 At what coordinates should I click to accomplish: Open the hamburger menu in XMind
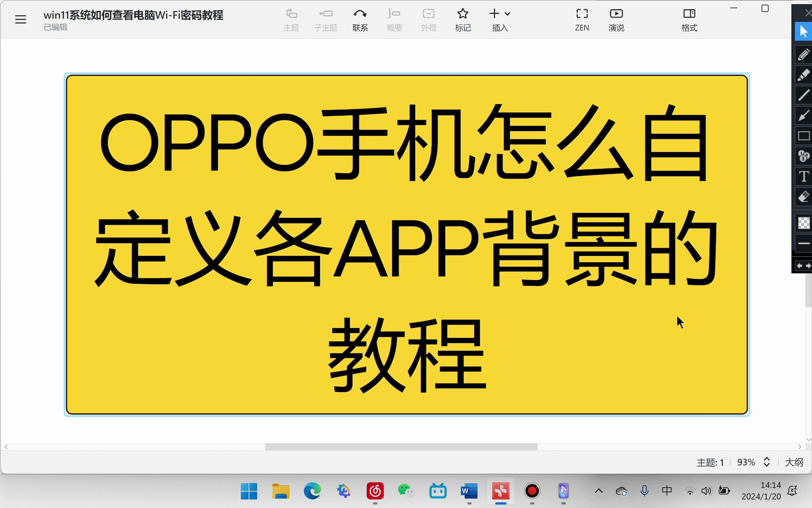(20, 20)
